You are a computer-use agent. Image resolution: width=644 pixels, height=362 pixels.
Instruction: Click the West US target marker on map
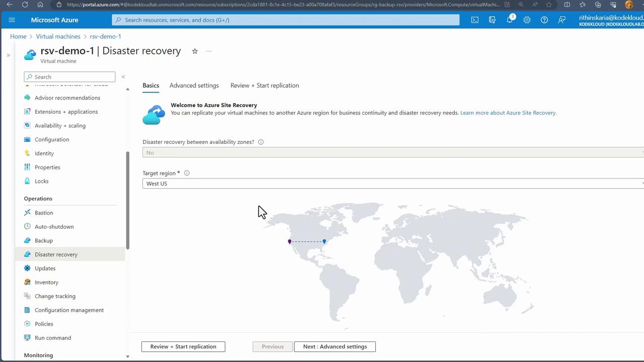coord(289,241)
